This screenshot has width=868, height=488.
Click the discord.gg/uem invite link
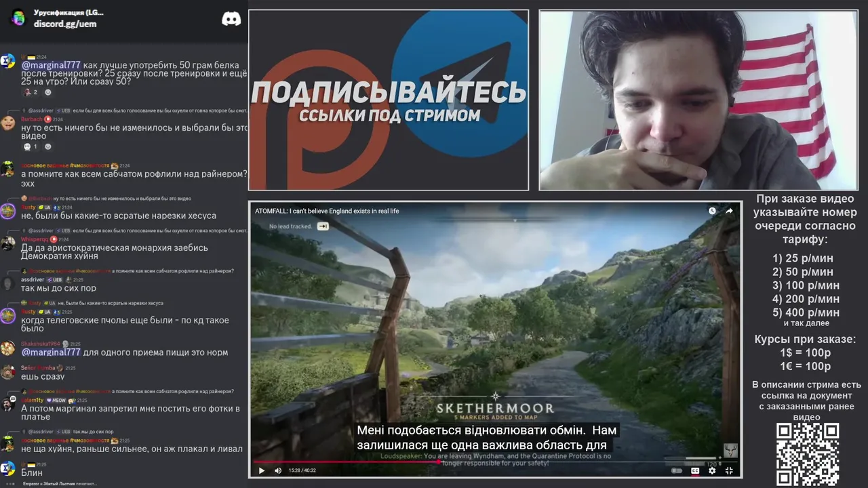(x=65, y=24)
